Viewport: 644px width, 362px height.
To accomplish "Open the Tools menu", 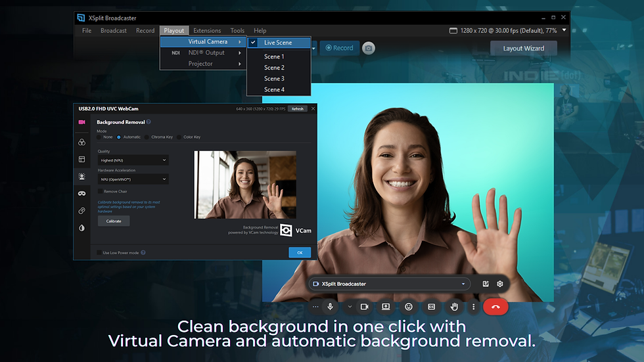I will coord(237,30).
